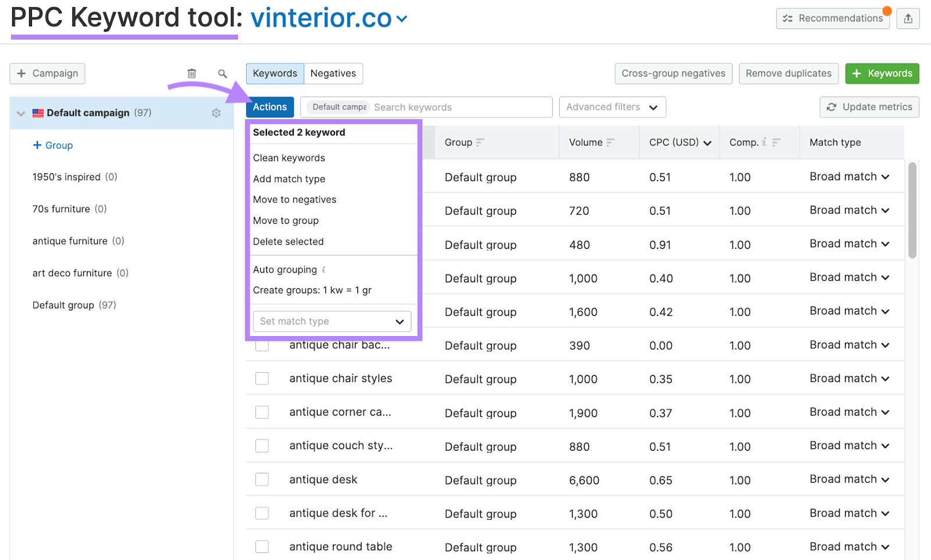Open Set match type dropdown

pos(332,321)
